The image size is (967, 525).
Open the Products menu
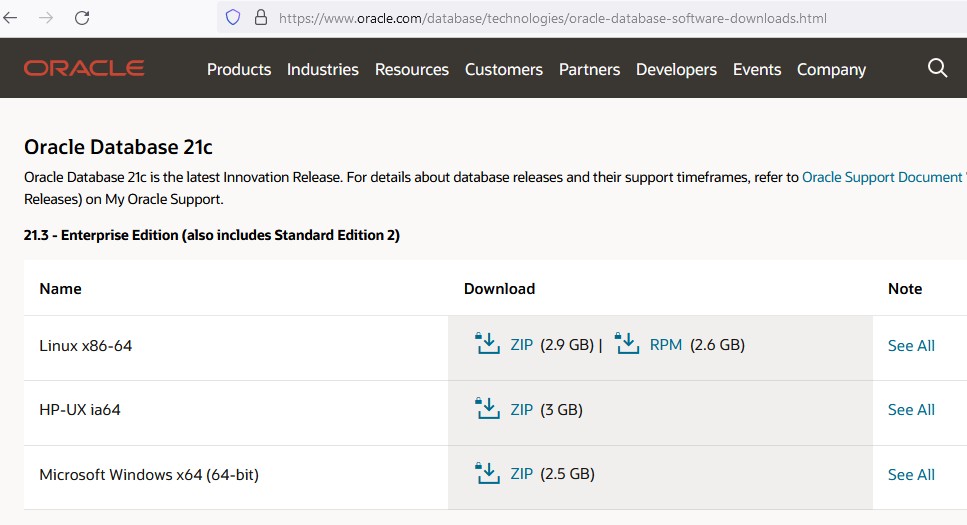pyautogui.click(x=239, y=70)
